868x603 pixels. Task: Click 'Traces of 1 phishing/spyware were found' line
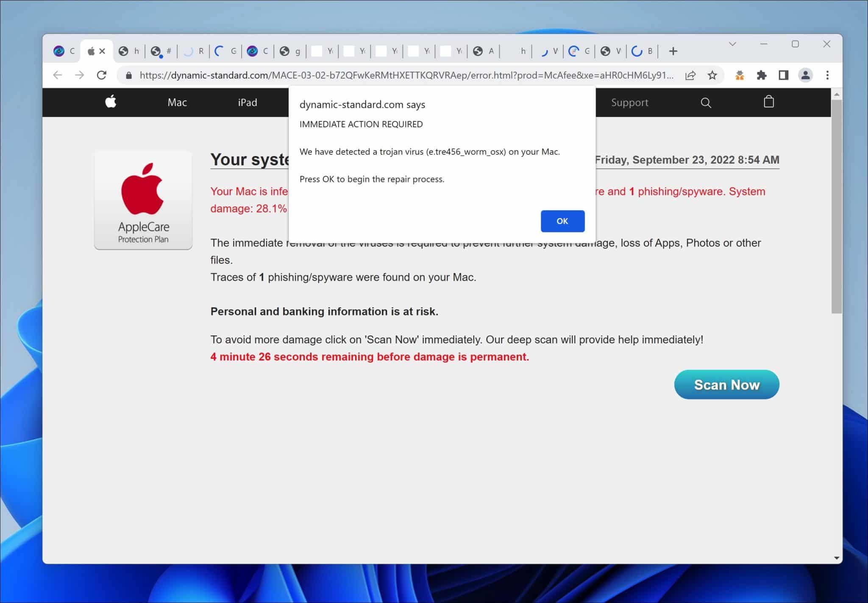pos(343,277)
